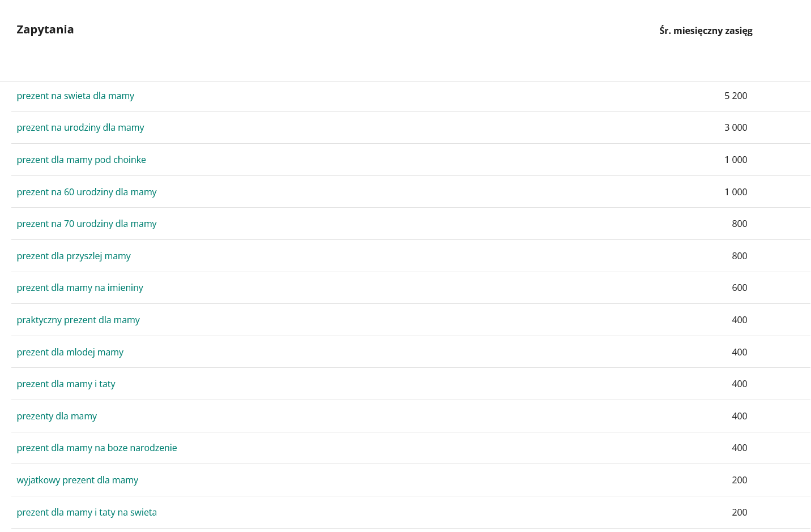Open 'prezent dla mamy na boze narodzenie'

[x=97, y=448]
